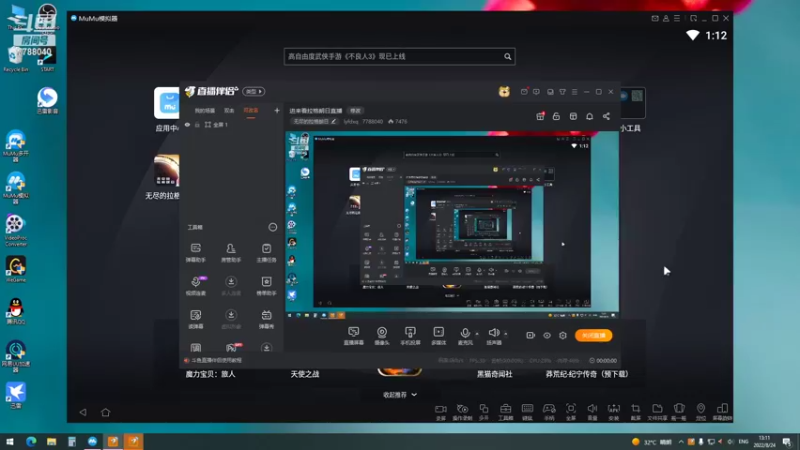800x450 pixels.
Task: Open hamburger menu in streaming app title bar
Action: pos(574,92)
